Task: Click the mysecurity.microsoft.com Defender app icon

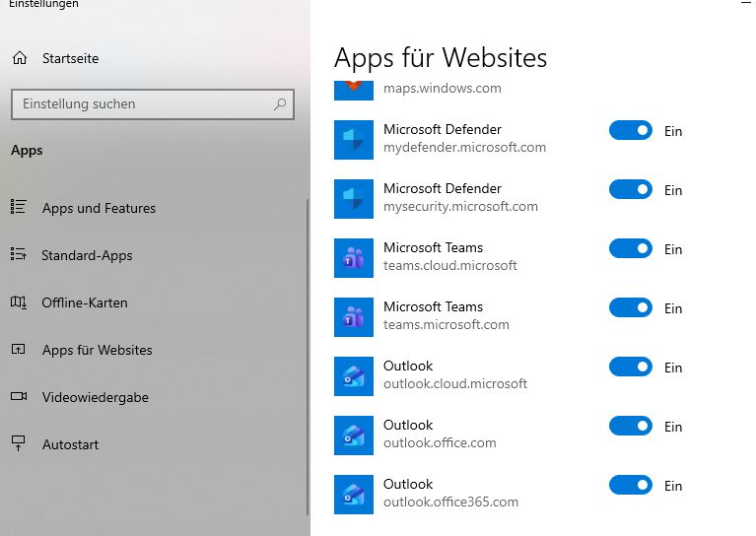Action: (x=354, y=199)
